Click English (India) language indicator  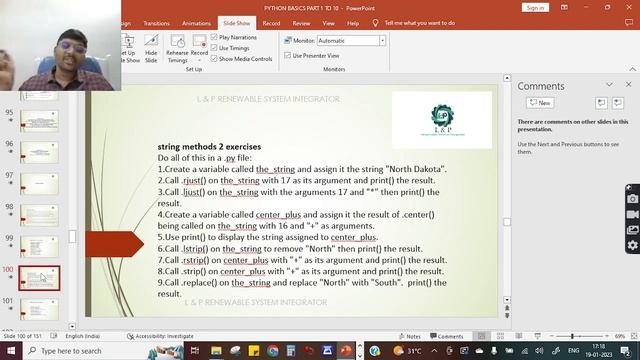tap(82, 336)
